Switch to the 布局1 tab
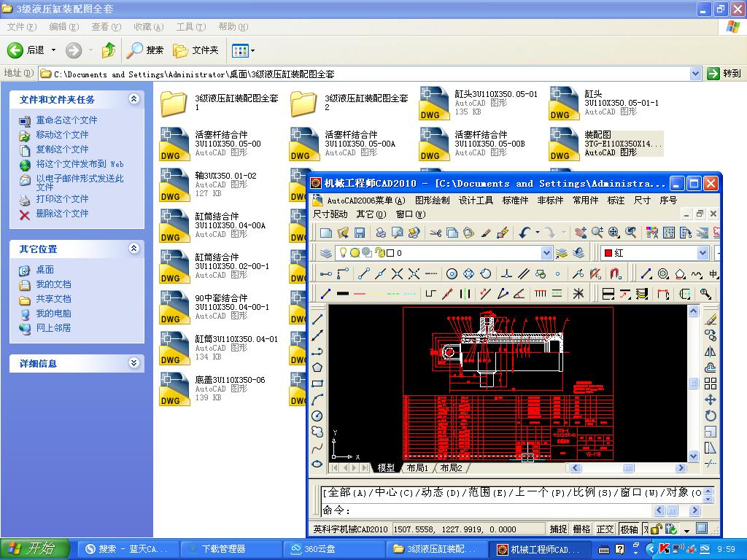This screenshot has width=747, height=560. 417,468
